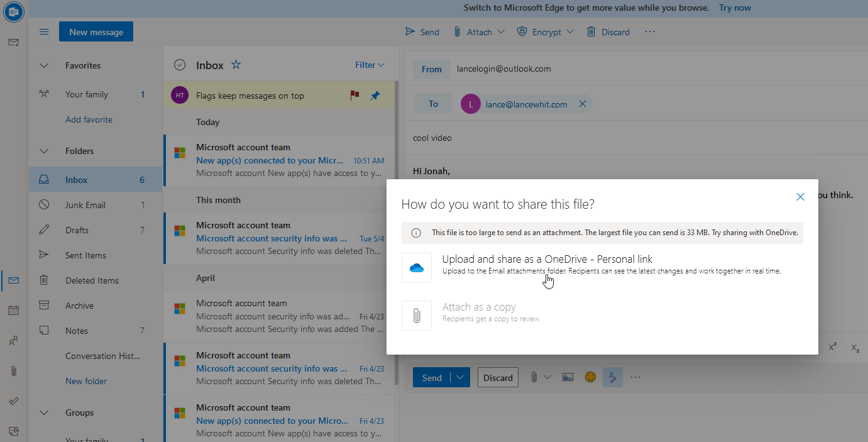The image size is (868, 442).
Task: Apply superscript formatting
Action: click(832, 347)
